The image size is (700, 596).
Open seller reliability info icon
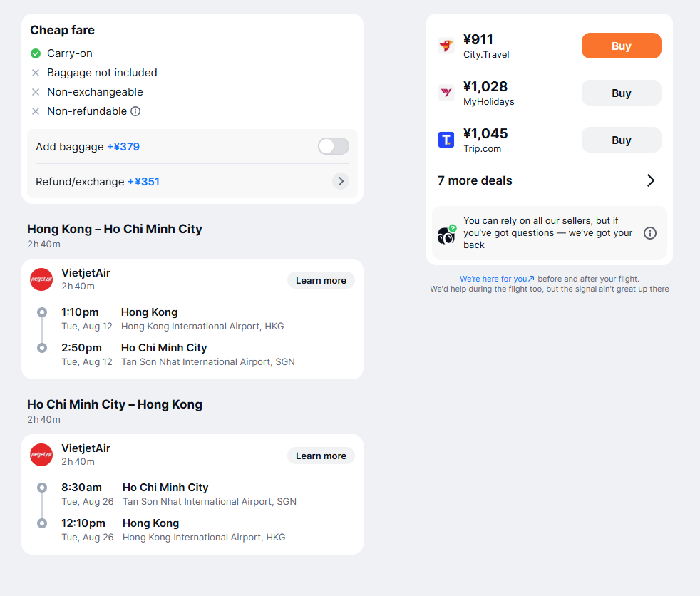650,233
